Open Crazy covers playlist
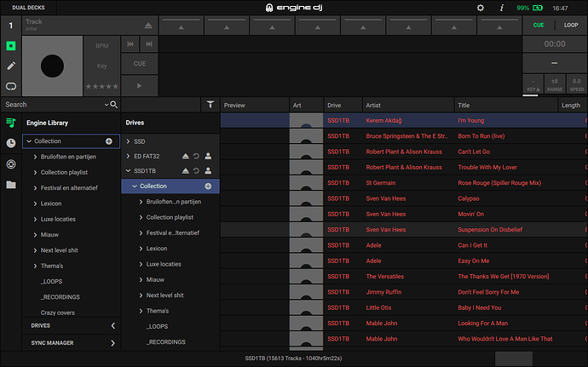This screenshot has height=367, width=588. (x=57, y=313)
